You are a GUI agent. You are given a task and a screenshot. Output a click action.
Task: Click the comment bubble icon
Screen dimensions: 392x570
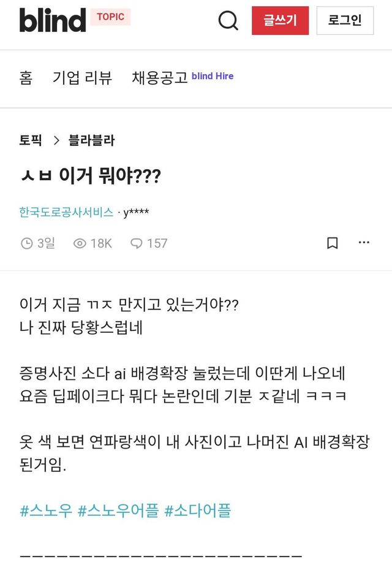tap(136, 243)
